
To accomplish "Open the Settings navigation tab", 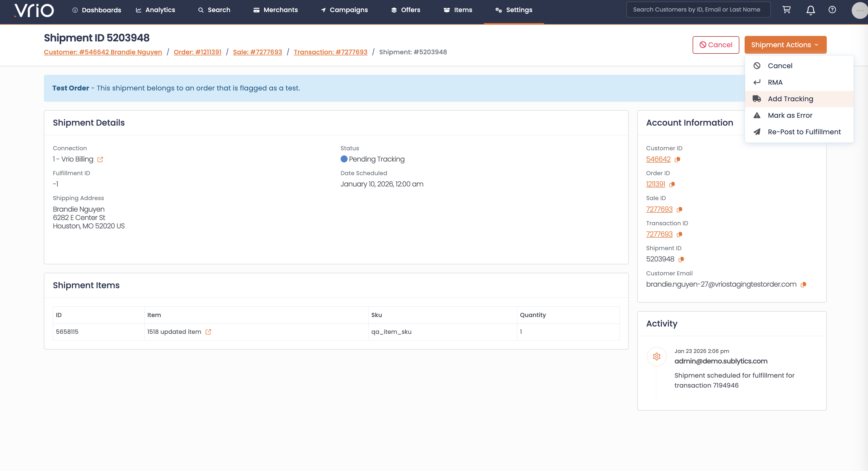I will pos(514,10).
